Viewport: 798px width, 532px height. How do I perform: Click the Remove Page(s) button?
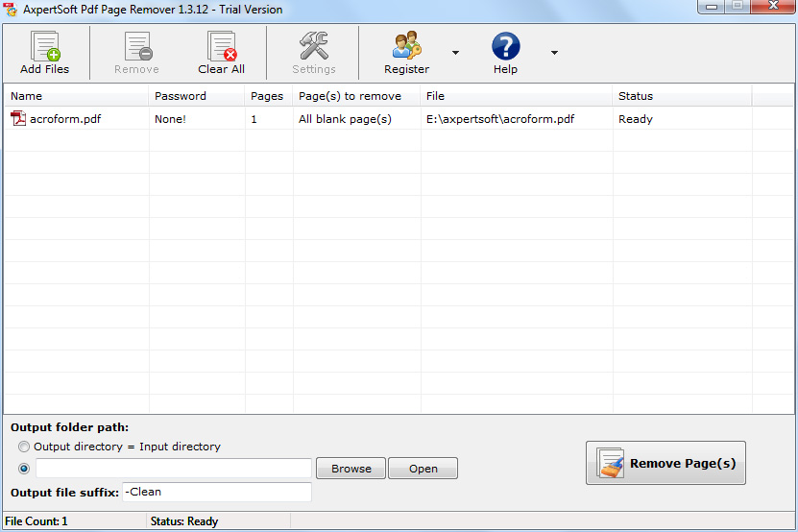pyautogui.click(x=665, y=463)
